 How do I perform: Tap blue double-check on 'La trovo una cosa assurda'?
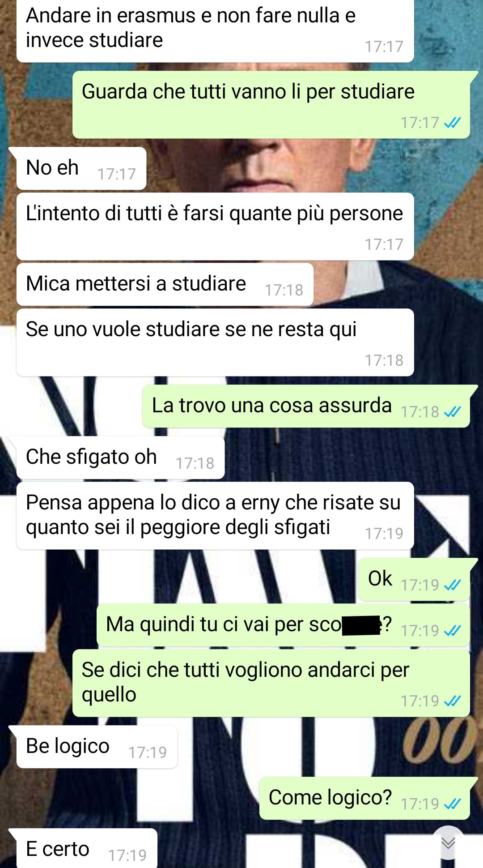[452, 412]
